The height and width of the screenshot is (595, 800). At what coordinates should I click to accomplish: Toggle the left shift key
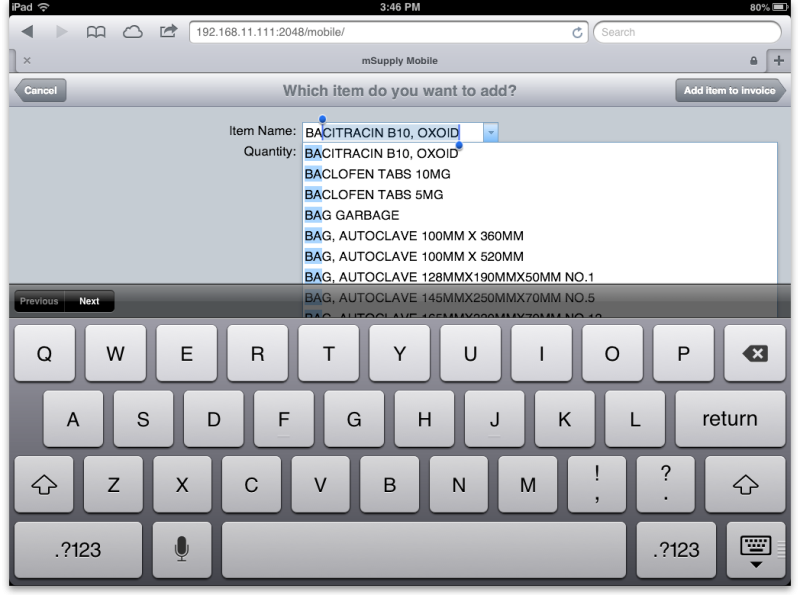click(43, 485)
